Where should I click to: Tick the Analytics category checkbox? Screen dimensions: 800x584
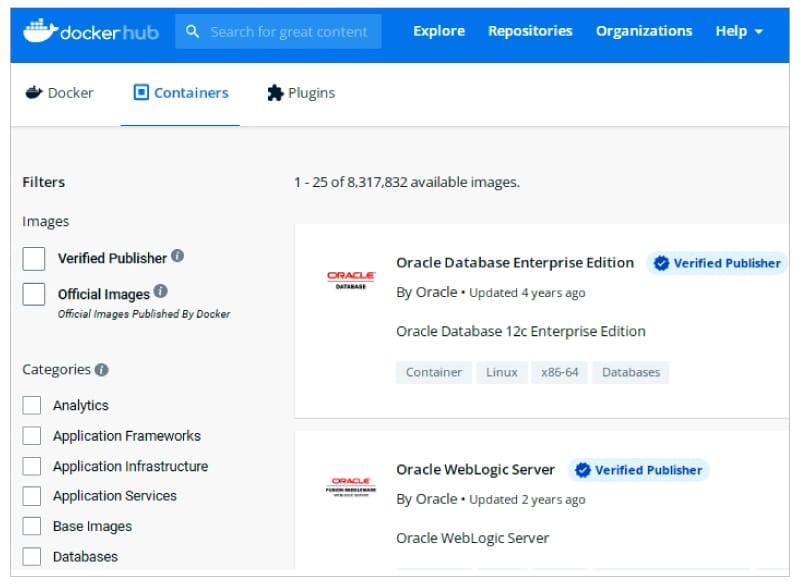pos(32,405)
